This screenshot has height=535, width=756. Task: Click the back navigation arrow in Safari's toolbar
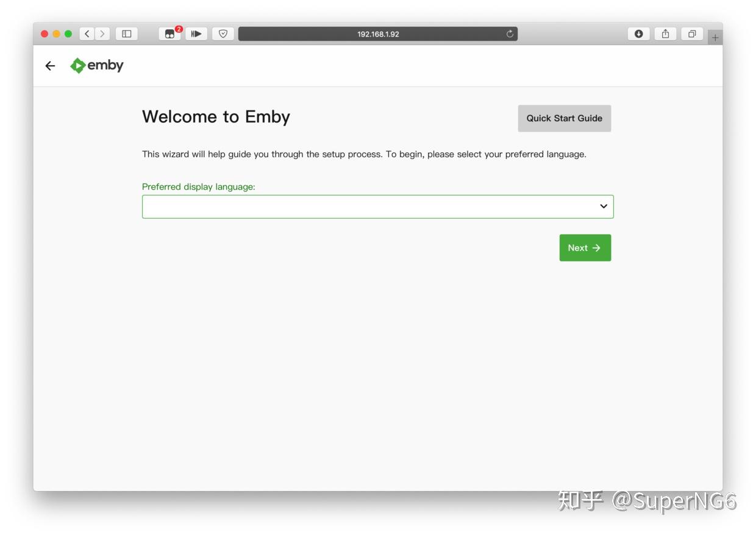[x=87, y=34]
